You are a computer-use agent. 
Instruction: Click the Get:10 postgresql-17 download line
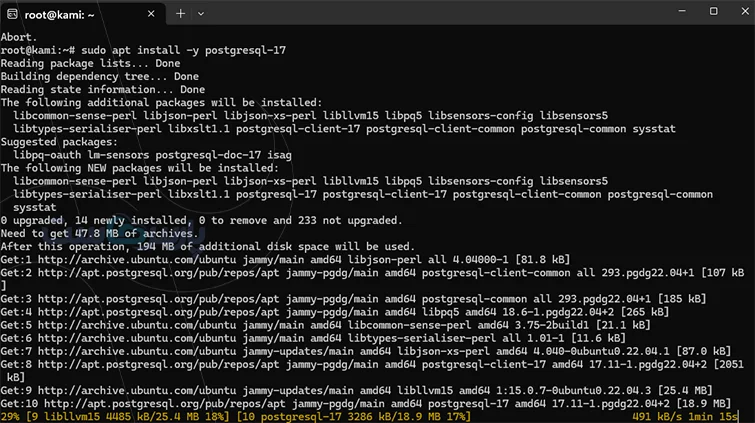pyautogui.click(x=366, y=403)
